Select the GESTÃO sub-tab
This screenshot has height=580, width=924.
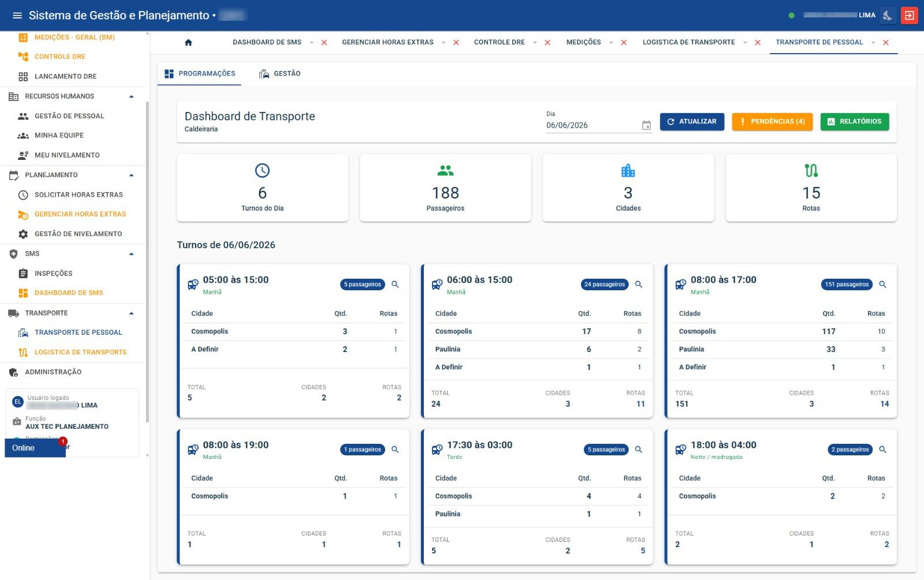click(280, 74)
